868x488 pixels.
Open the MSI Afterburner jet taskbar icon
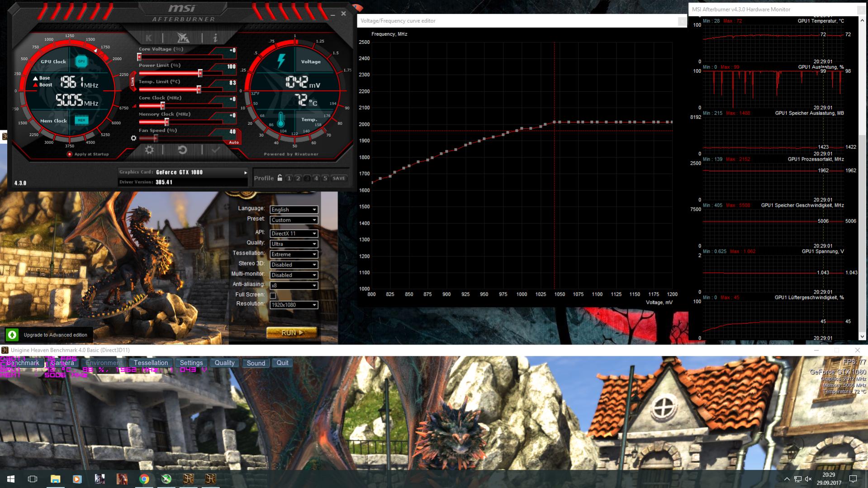[166, 479]
